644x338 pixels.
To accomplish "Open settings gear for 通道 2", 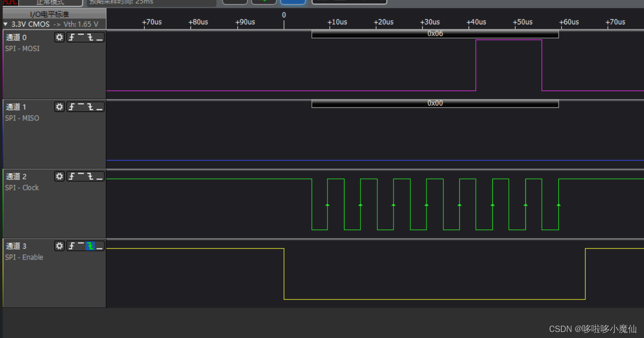I will (60, 177).
